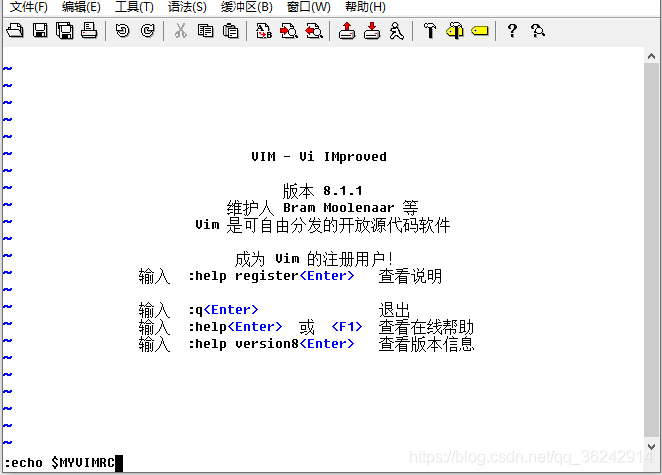Screen dimensions: 662x475
Task: Click the ':help register<Enter>' text
Action: (271, 276)
